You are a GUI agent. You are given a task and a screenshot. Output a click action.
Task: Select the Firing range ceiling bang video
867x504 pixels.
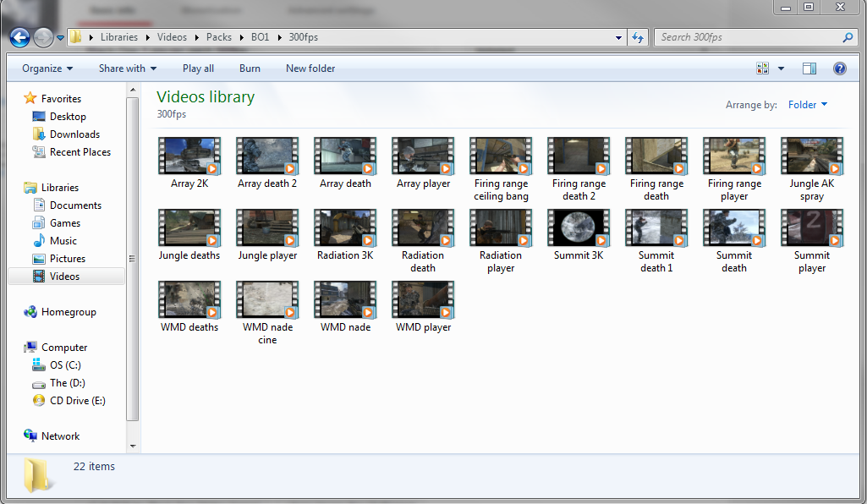point(501,170)
